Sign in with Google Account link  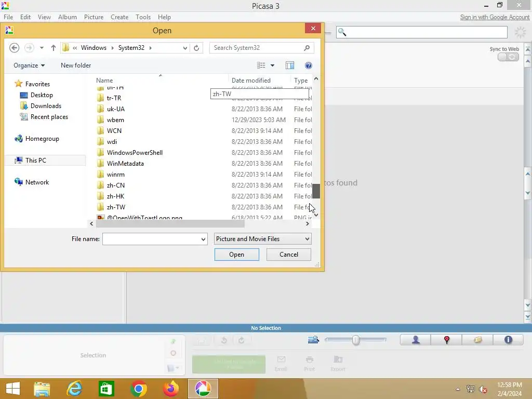[x=495, y=17]
